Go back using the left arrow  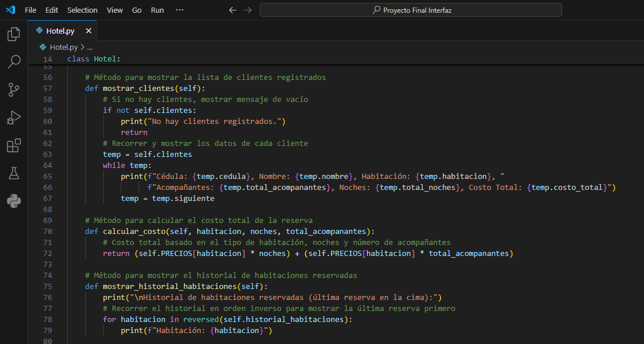232,10
